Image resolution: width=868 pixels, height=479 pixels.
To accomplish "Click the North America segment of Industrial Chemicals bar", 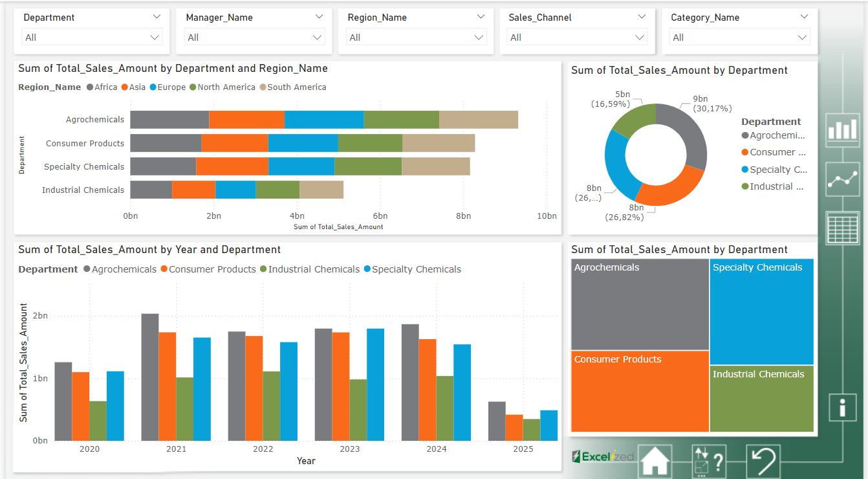I will (x=277, y=190).
